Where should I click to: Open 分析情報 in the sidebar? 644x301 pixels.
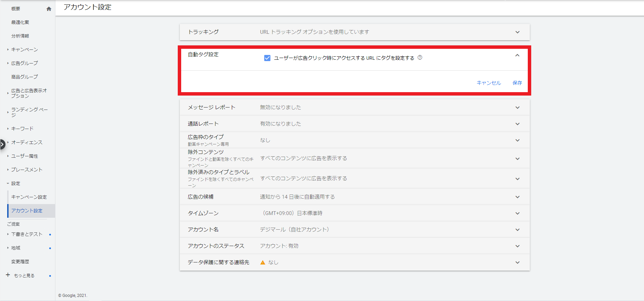(20, 36)
